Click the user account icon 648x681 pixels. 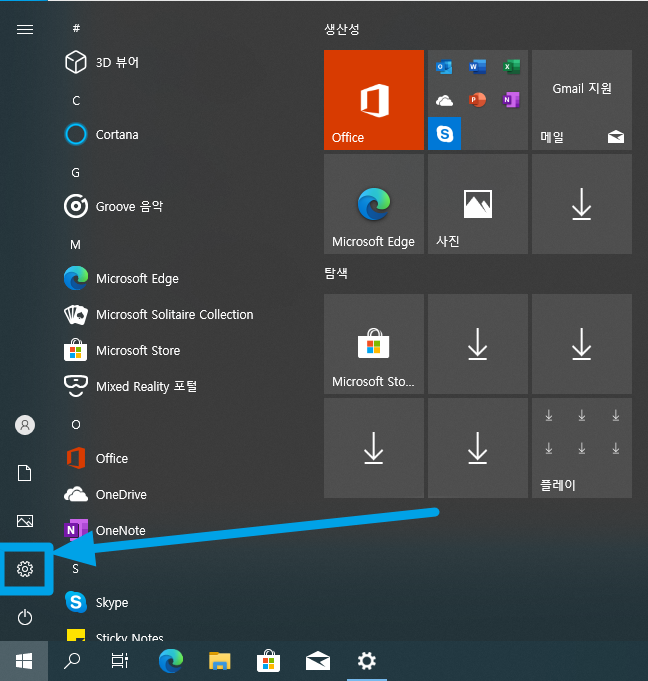tap(25, 425)
